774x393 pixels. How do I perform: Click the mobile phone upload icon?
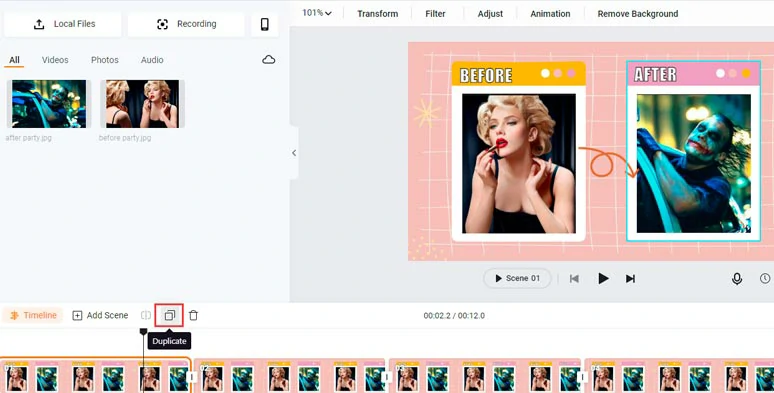(265, 24)
